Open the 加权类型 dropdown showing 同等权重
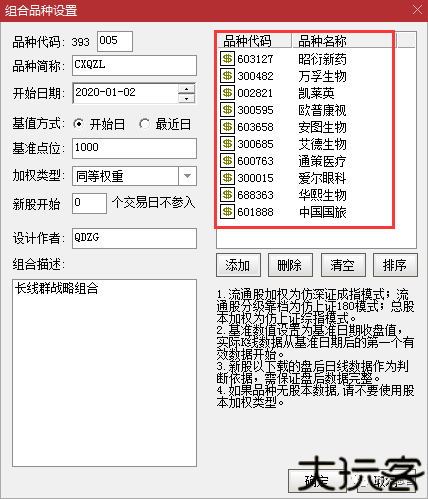Screen dimensions: 428x499 click(187, 176)
